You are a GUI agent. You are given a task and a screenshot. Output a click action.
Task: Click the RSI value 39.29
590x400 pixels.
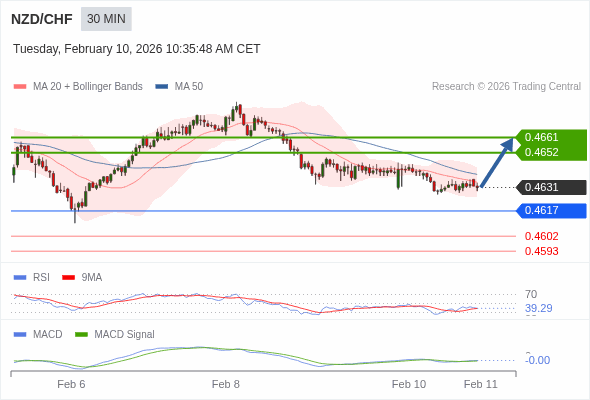(538, 309)
